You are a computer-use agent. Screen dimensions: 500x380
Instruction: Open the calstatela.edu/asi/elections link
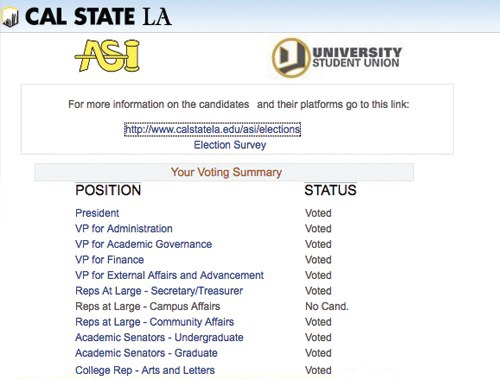(x=212, y=129)
